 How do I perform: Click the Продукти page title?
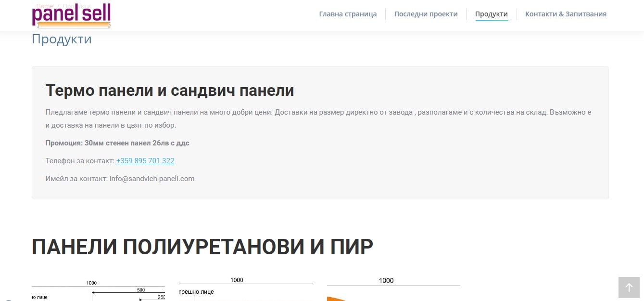(62, 39)
